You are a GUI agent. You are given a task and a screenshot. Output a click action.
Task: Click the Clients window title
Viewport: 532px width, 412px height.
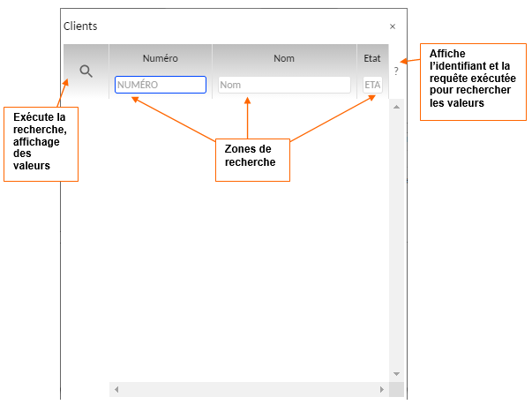pyautogui.click(x=80, y=26)
